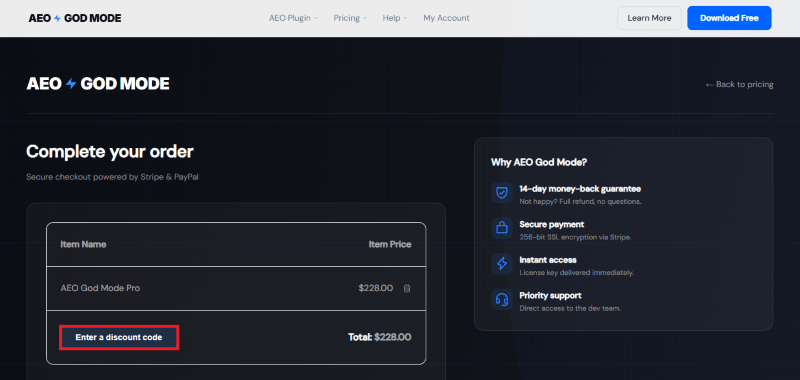Image resolution: width=800 pixels, height=380 pixels.
Task: Follow the Back to pricing link
Action: 739,84
